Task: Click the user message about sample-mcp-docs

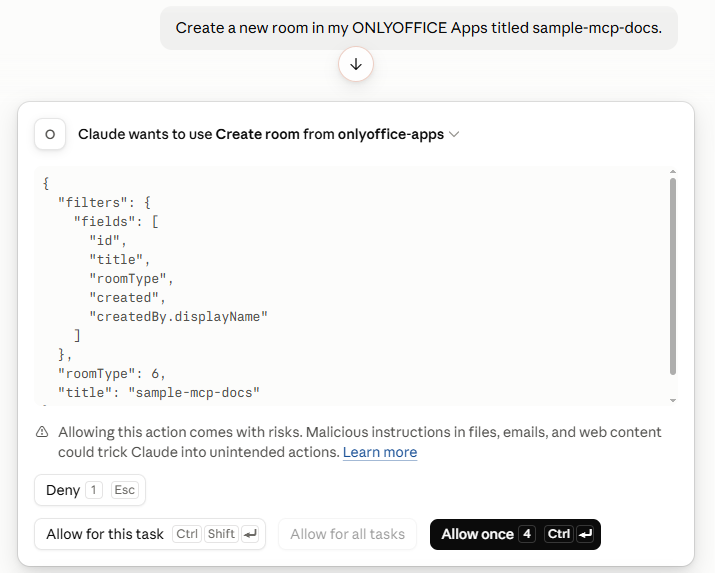Action: click(419, 28)
